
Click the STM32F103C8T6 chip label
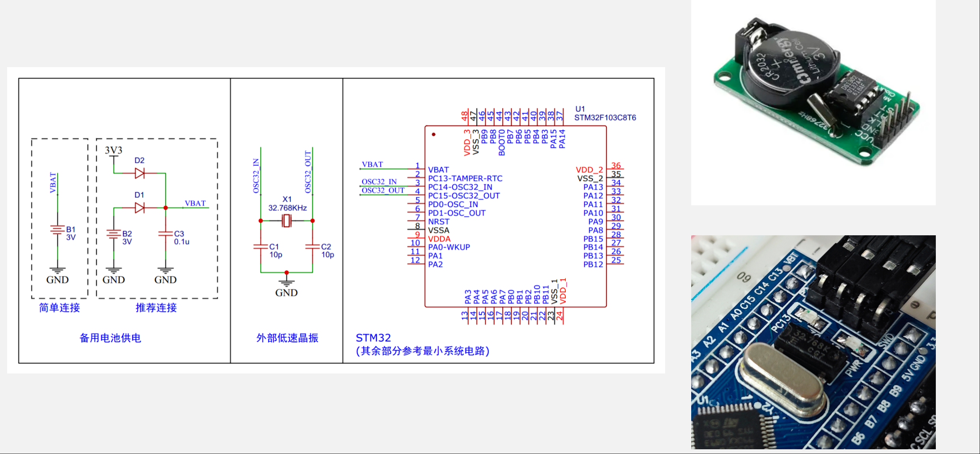coord(605,118)
